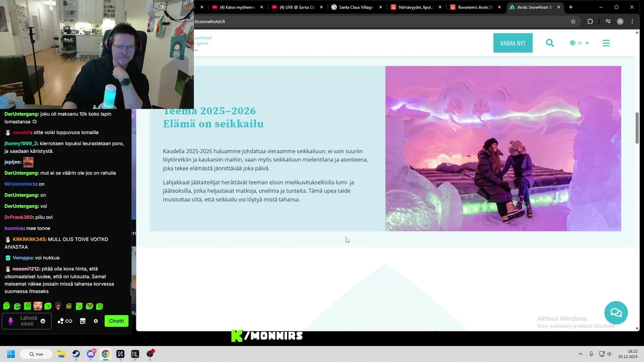Screen dimensions: 644x362
Task: Open Chrome extensions puzzle icon
Action: point(590,22)
